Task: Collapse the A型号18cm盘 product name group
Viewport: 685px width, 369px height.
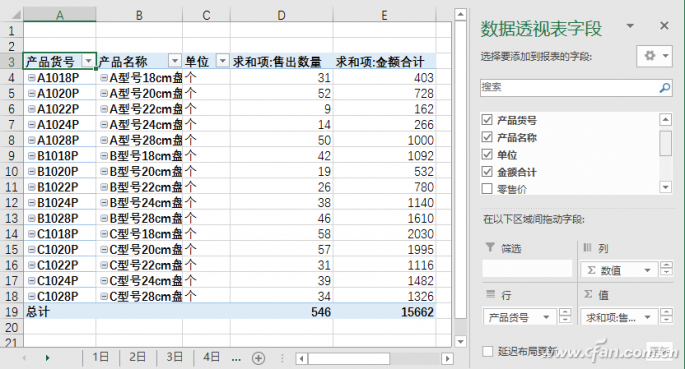Action: [x=104, y=78]
